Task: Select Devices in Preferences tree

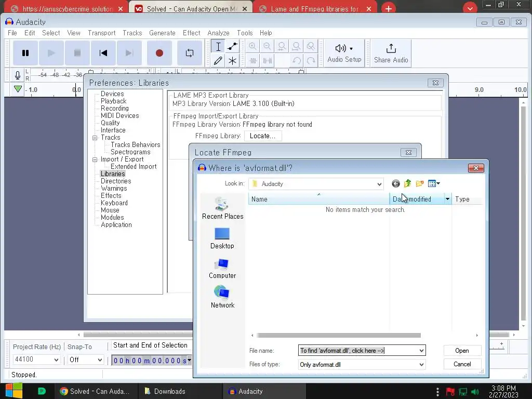Action: [112, 94]
